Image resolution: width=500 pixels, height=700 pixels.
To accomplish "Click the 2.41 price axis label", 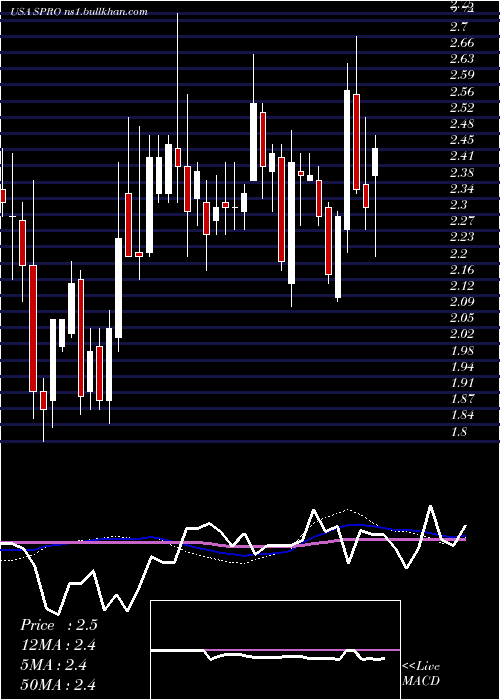I will 462,156.
